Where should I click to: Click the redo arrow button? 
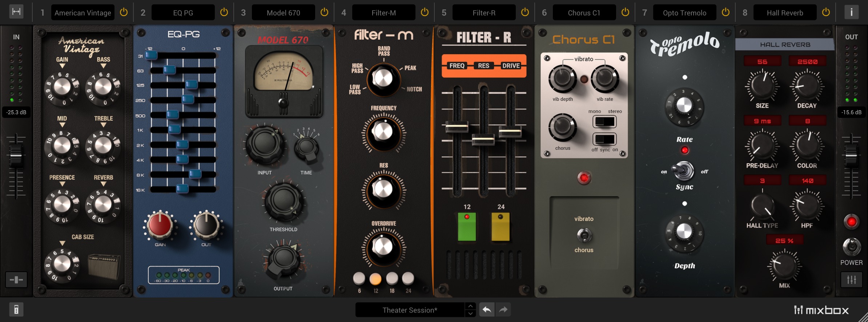(x=503, y=310)
